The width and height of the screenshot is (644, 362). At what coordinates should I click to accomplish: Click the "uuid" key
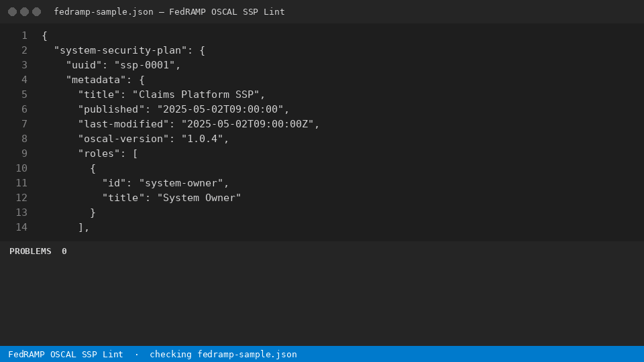coord(84,65)
